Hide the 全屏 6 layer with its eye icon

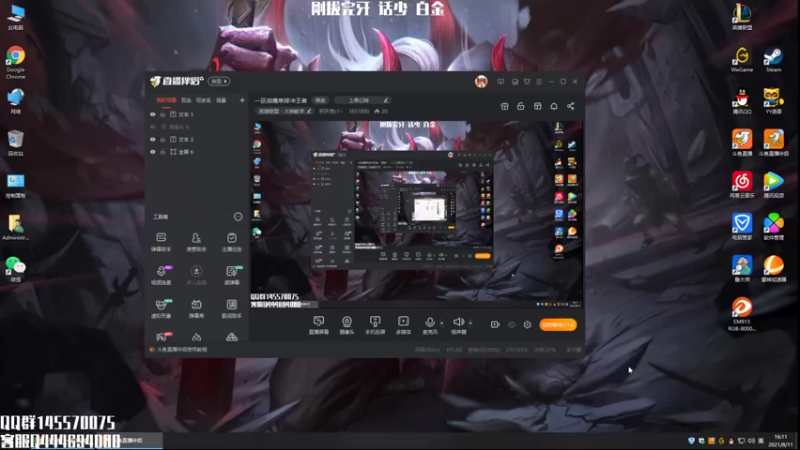coord(153,152)
